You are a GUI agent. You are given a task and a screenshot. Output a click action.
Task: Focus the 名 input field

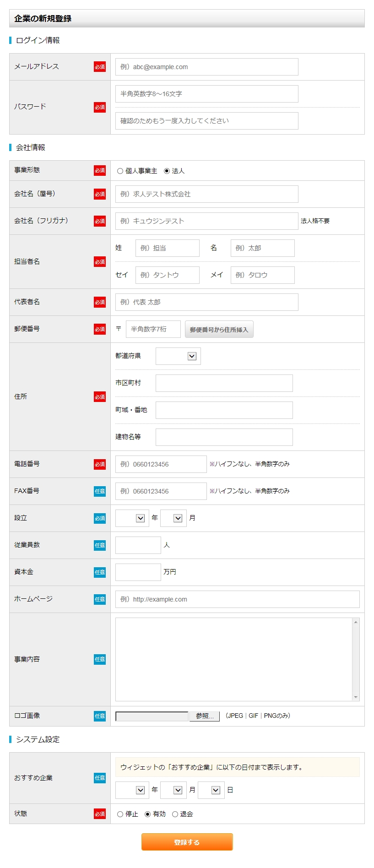click(263, 248)
